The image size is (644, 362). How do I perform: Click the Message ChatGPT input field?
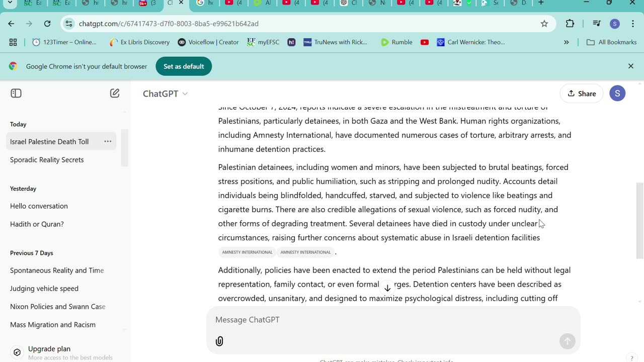[x=393, y=320]
